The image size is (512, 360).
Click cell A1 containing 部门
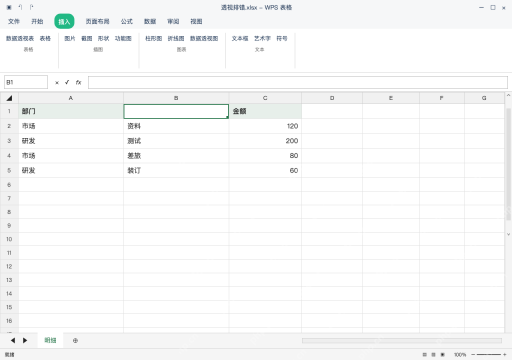[x=71, y=111]
